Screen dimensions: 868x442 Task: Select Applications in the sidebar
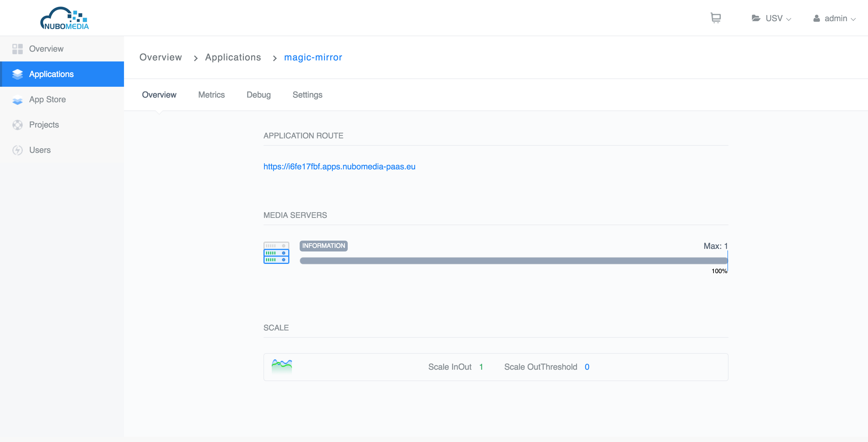pyautogui.click(x=62, y=74)
